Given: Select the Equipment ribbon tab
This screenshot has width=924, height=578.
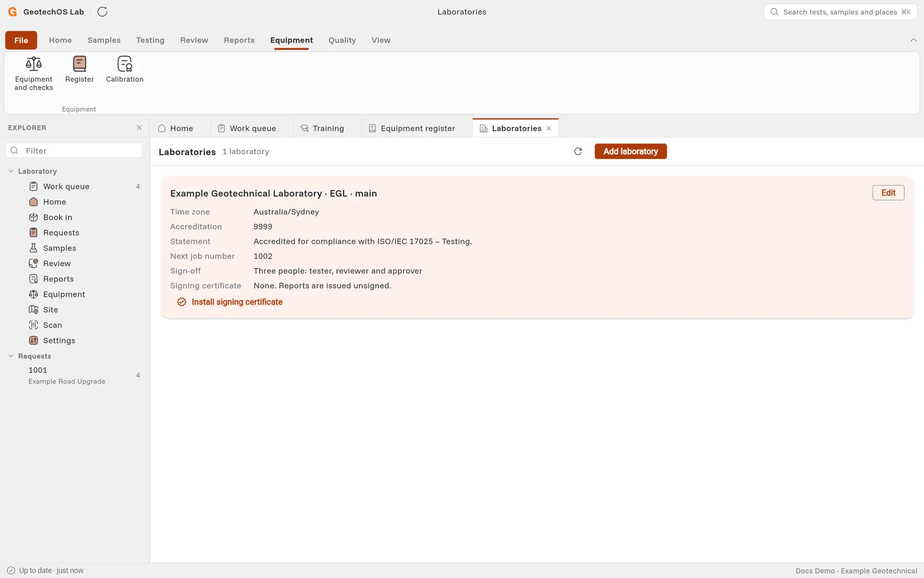Looking at the screenshot, I should click(x=292, y=40).
